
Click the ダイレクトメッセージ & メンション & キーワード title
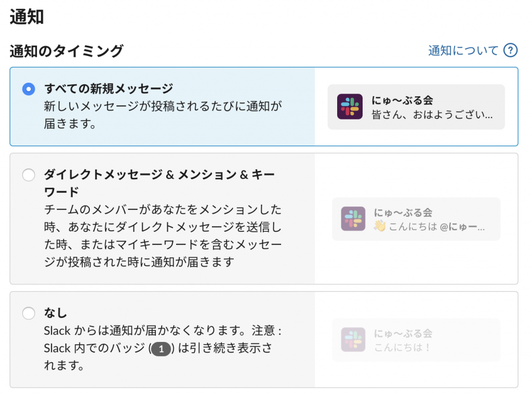coord(159,183)
